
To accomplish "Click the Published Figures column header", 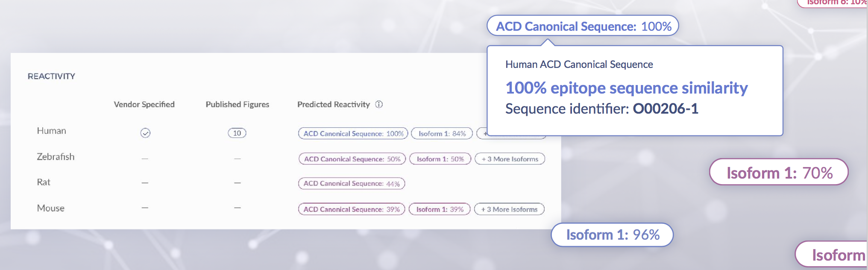I will 238,104.
